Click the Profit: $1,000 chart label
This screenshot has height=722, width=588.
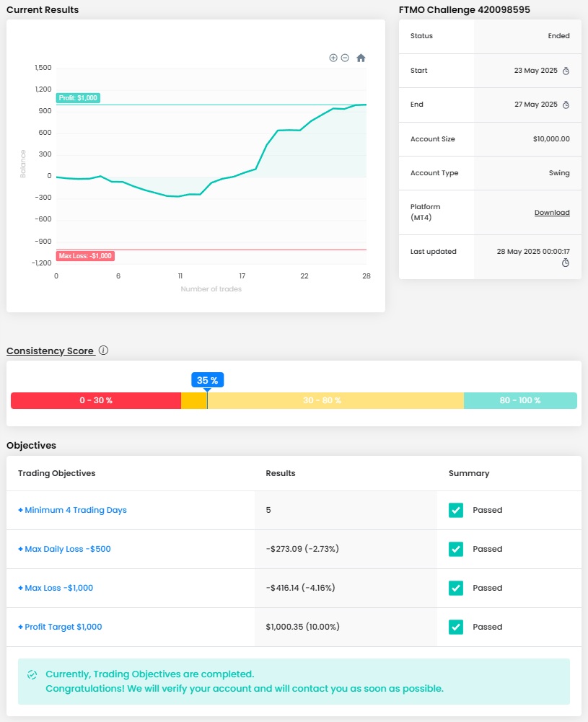(78, 98)
